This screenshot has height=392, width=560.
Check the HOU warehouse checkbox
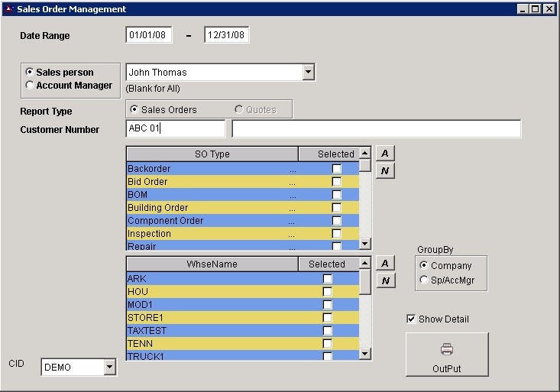[327, 292]
